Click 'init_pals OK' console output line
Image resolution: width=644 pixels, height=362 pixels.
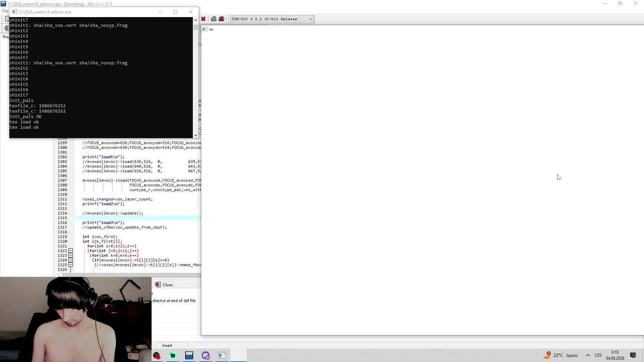point(25,117)
